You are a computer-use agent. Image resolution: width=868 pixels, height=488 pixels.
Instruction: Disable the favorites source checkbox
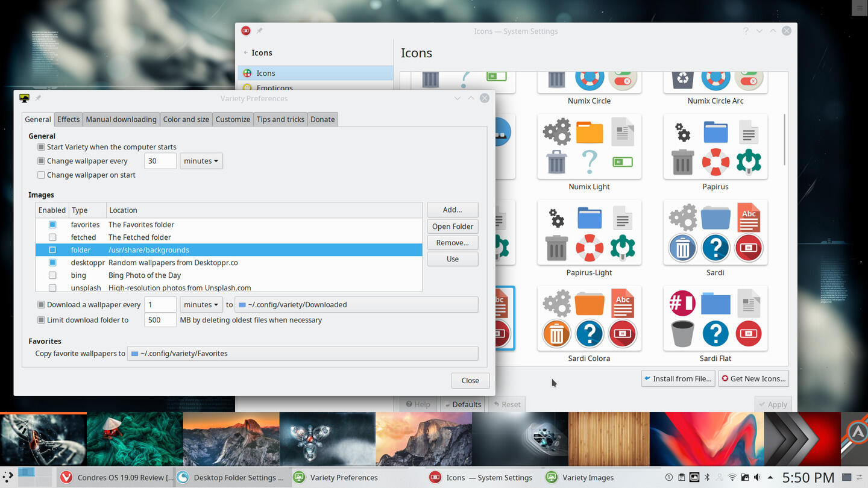(x=52, y=225)
